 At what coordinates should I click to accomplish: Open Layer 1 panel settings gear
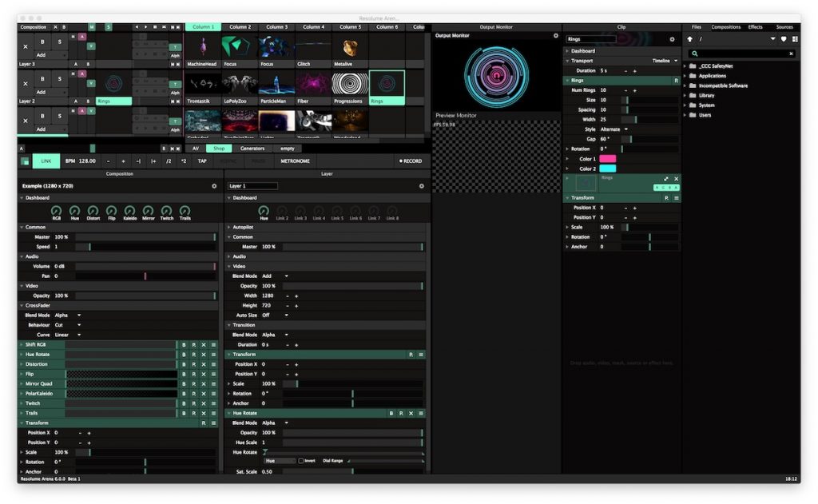click(x=422, y=186)
